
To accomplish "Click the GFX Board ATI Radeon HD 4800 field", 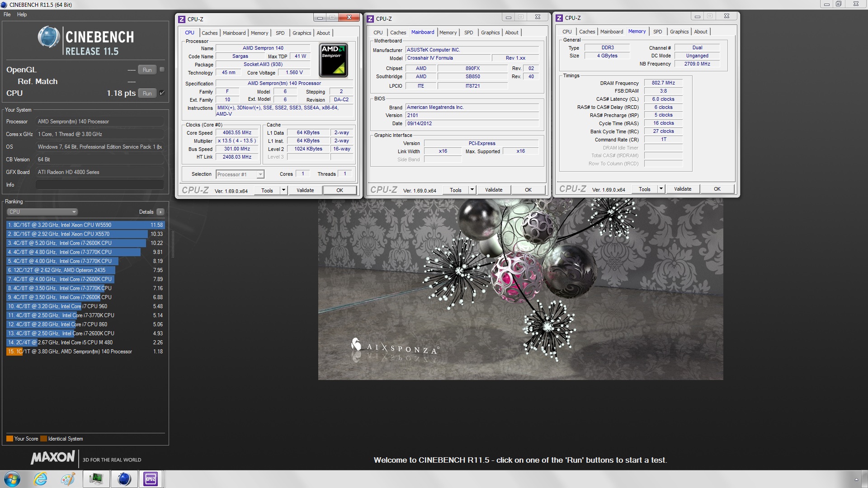I will click(99, 172).
